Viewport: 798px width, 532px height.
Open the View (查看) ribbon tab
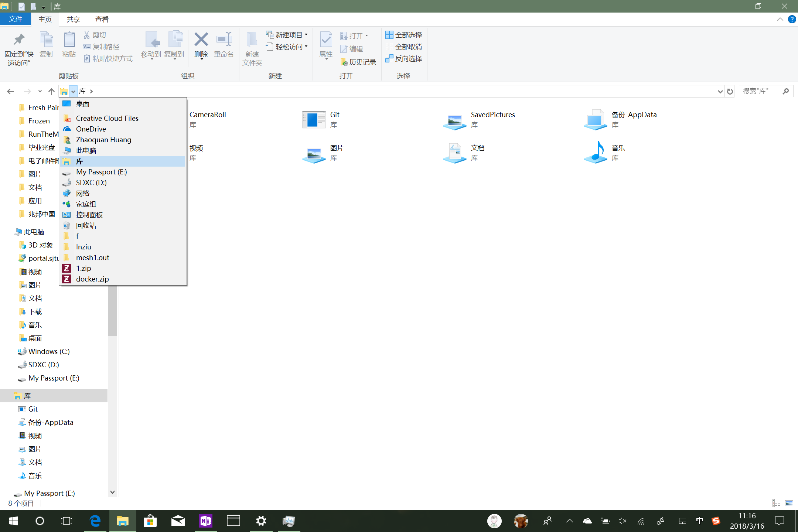pyautogui.click(x=102, y=19)
